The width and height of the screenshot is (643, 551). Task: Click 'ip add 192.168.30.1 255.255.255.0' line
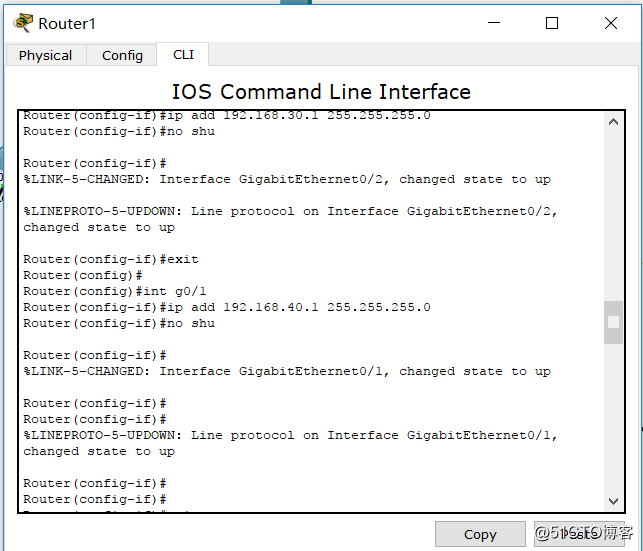[x=227, y=115]
